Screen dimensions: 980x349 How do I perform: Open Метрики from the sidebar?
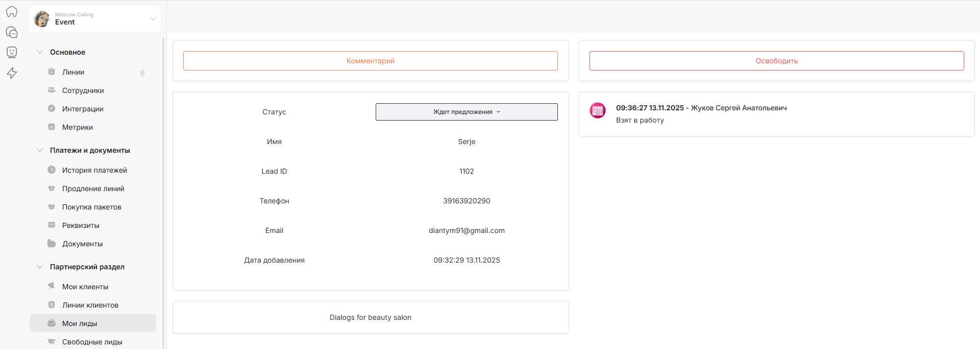click(78, 127)
